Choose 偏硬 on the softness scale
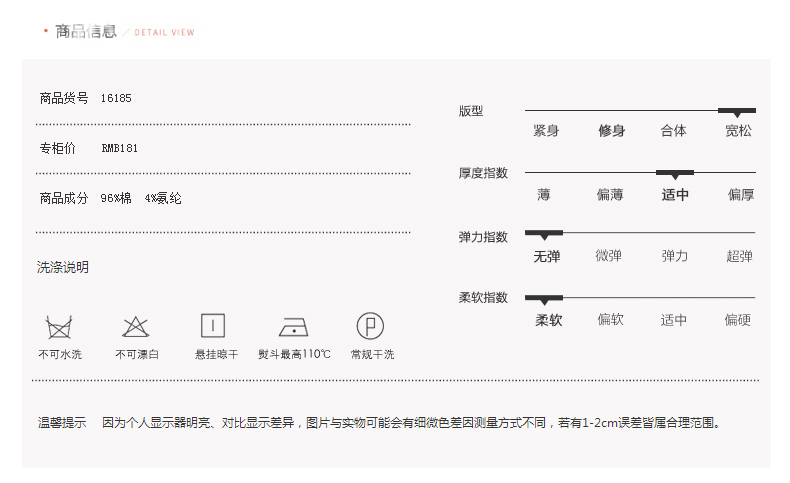This screenshot has width=790, height=483. tap(738, 320)
